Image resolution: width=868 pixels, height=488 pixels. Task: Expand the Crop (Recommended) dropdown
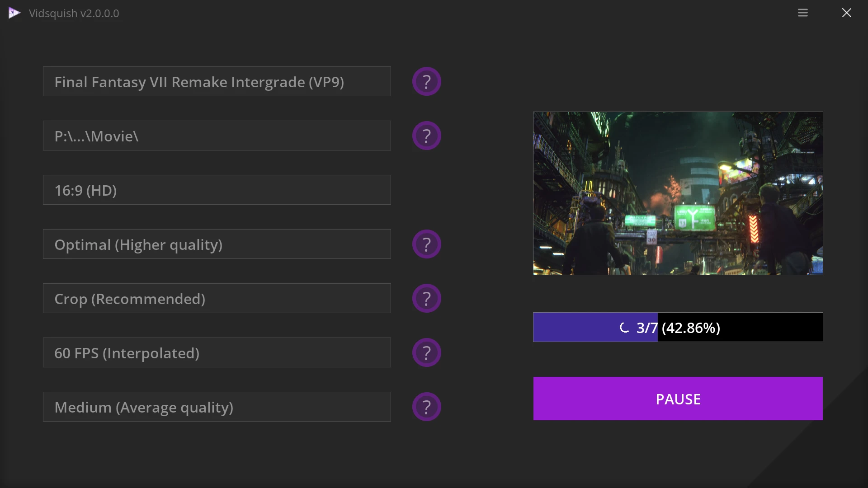pos(217,299)
